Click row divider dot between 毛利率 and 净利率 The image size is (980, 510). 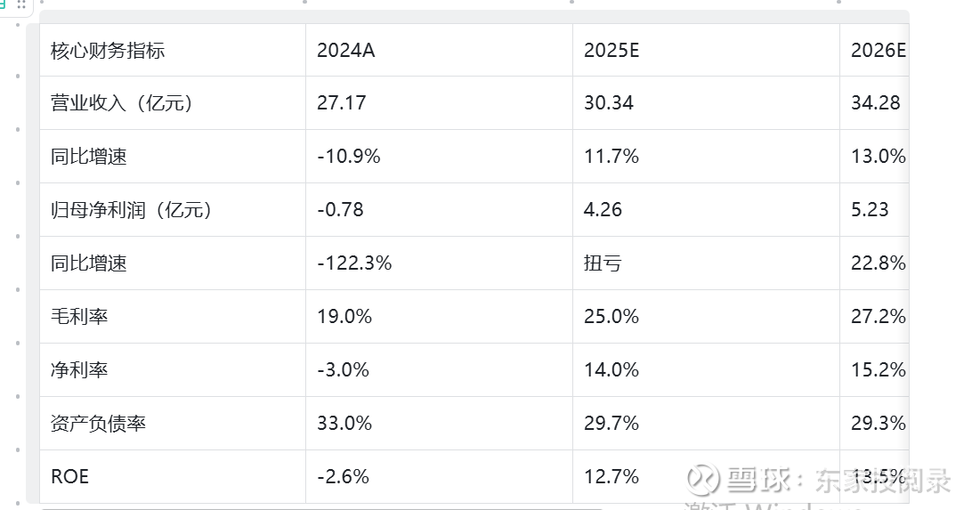click(x=18, y=343)
